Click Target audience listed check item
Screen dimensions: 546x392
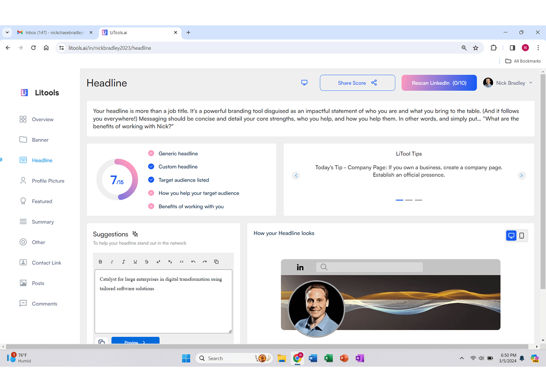click(x=178, y=180)
